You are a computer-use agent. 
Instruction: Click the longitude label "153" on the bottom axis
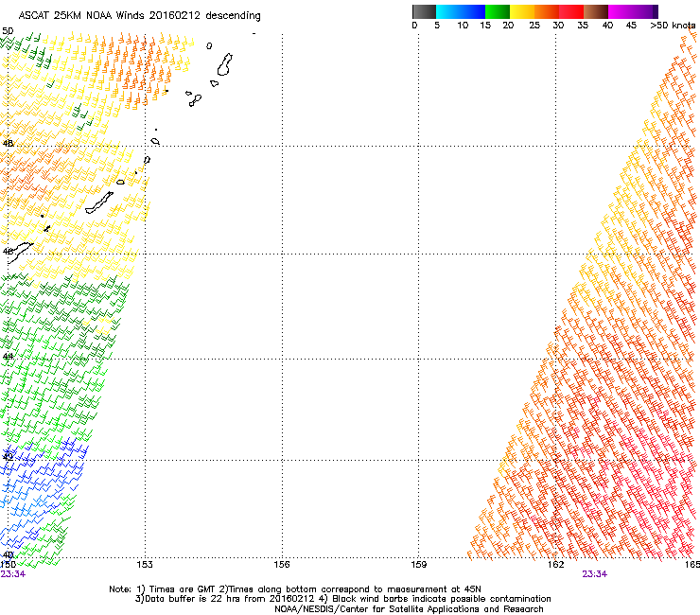coord(145,565)
